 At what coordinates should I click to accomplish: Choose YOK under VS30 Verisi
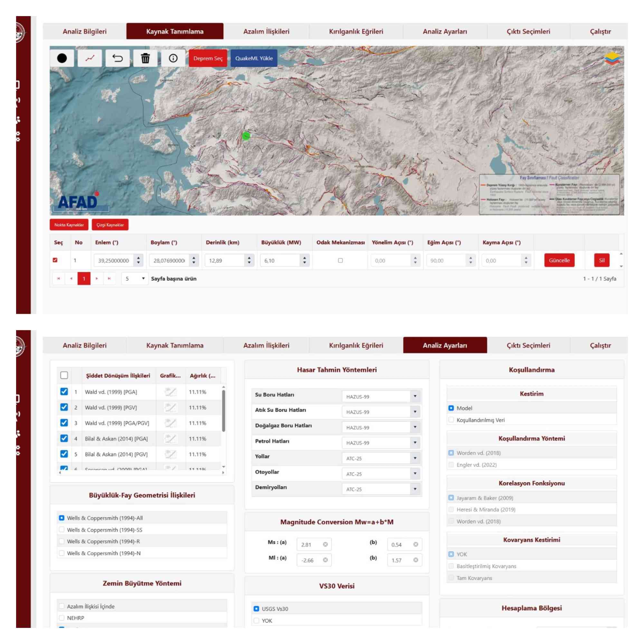(256, 620)
